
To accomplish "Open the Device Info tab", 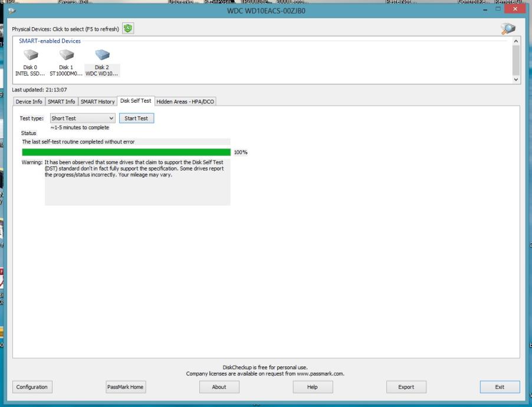I will pyautogui.click(x=29, y=101).
